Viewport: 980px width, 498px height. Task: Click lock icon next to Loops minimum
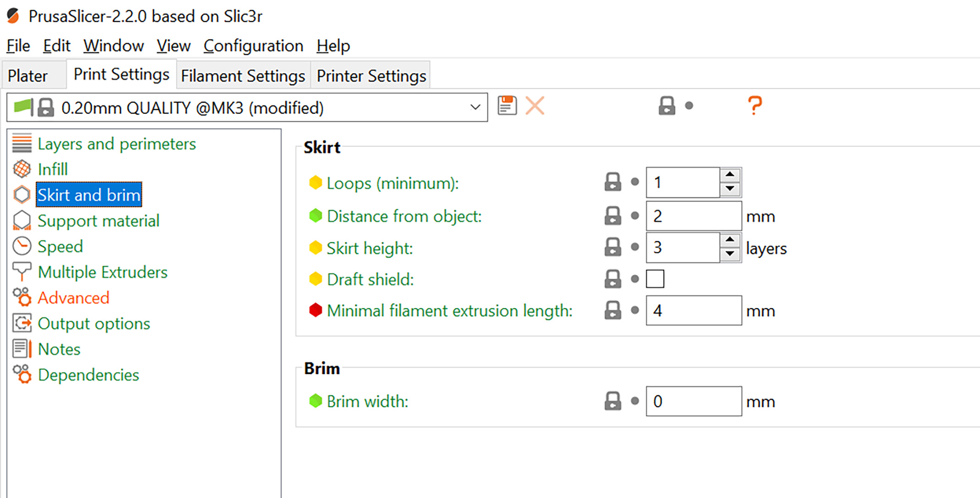612,182
